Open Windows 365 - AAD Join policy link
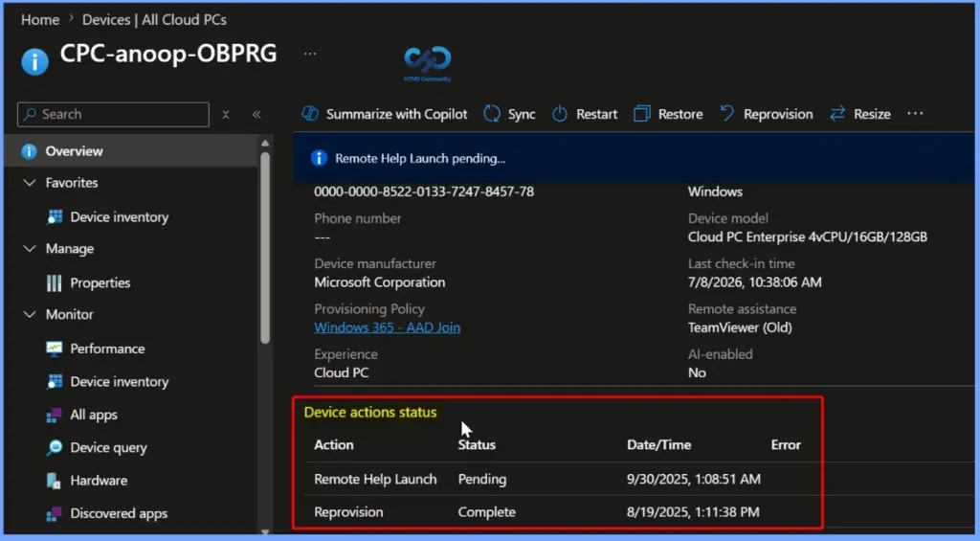980x541 pixels. [387, 327]
